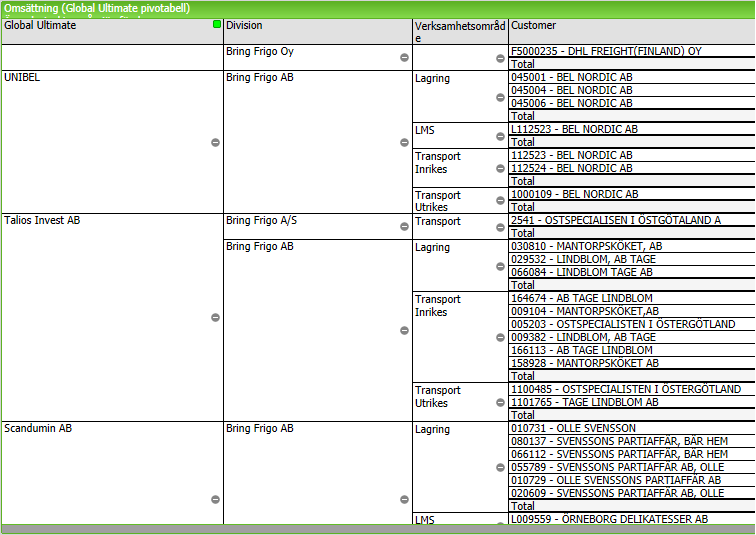Collapse the LMS group for L112523 BEL NORDIC
The width and height of the screenshot is (756, 535).
[500, 136]
